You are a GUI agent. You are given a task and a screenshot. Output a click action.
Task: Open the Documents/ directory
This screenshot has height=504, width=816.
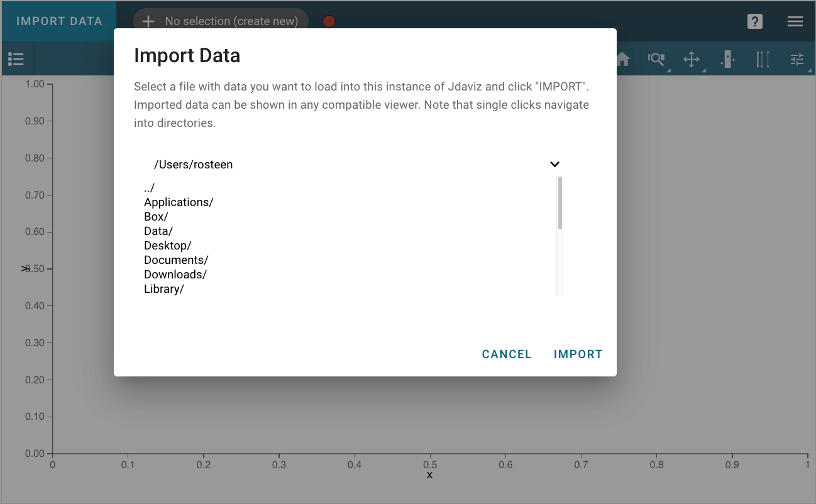(x=176, y=260)
